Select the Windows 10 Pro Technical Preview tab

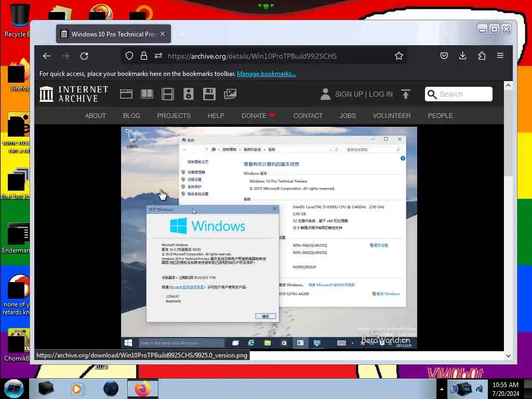pos(113,34)
